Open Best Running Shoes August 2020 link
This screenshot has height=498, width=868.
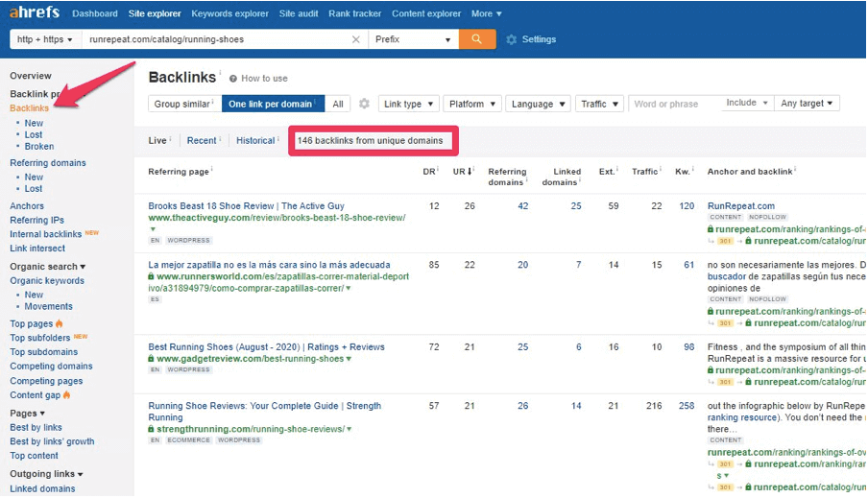coord(266,347)
